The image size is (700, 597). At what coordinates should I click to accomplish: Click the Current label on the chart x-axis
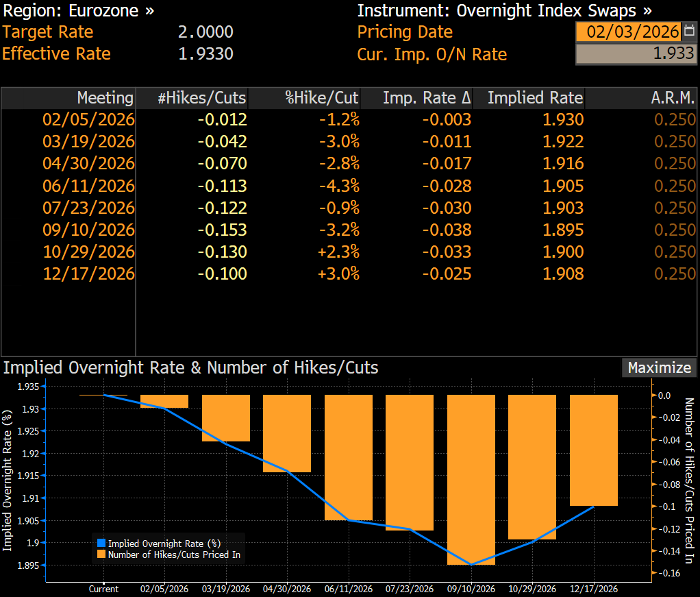103,589
